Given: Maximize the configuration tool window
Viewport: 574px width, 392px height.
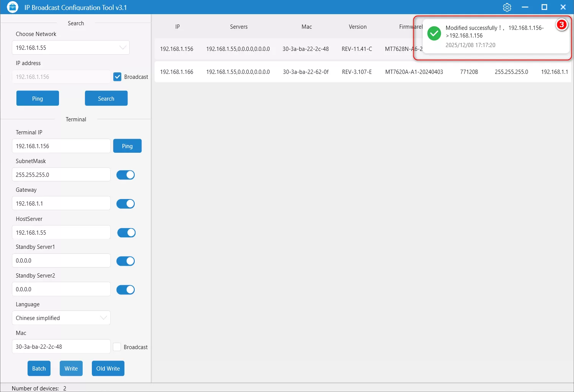Looking at the screenshot, I should 544,7.
